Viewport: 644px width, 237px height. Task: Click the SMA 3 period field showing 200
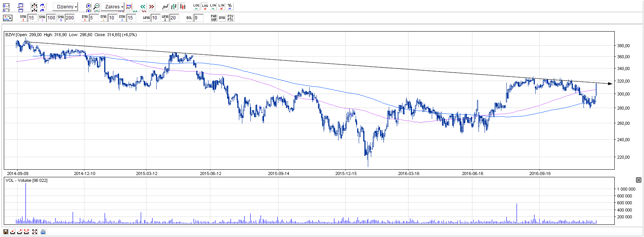click(x=70, y=18)
